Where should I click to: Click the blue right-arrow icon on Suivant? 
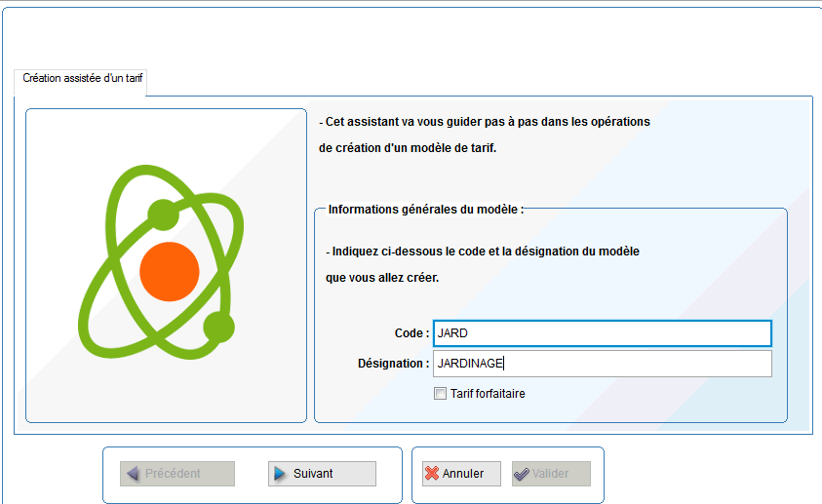click(x=280, y=474)
